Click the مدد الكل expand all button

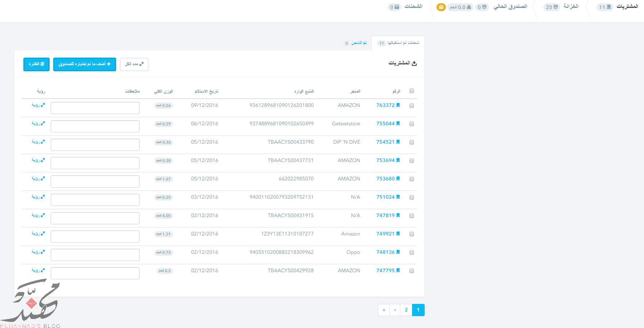pos(134,64)
